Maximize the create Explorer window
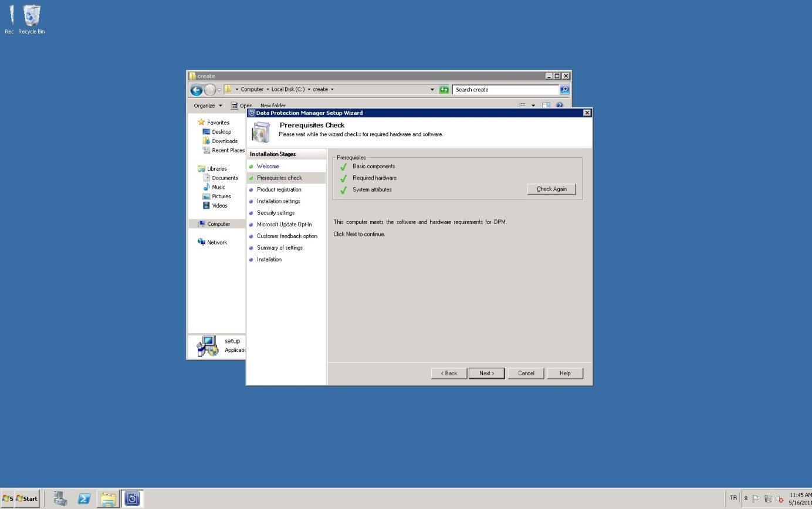812x509 pixels. point(557,76)
